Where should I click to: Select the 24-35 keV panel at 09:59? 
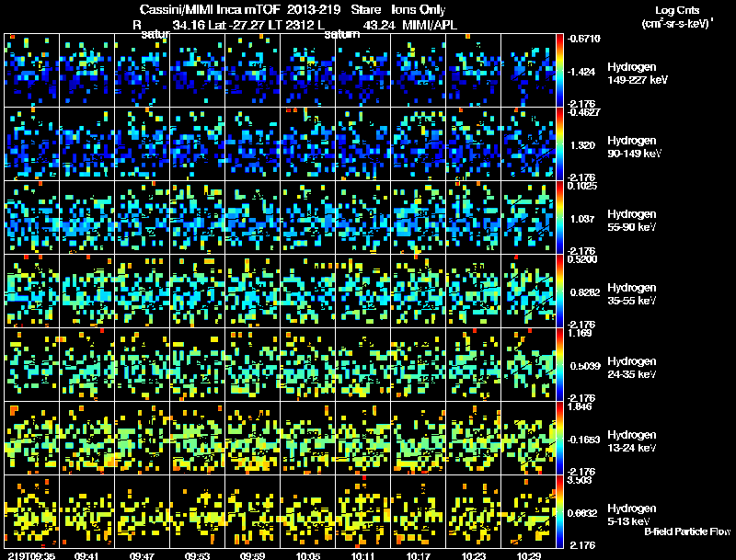click(252, 364)
